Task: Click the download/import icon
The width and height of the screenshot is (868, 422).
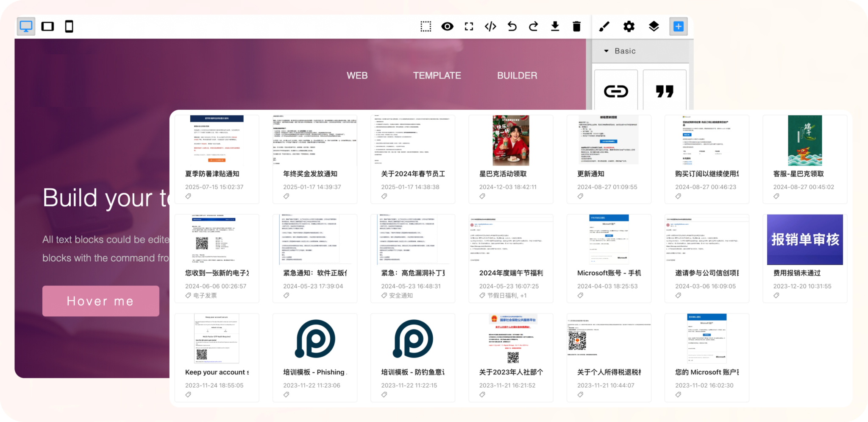Action: coord(555,26)
